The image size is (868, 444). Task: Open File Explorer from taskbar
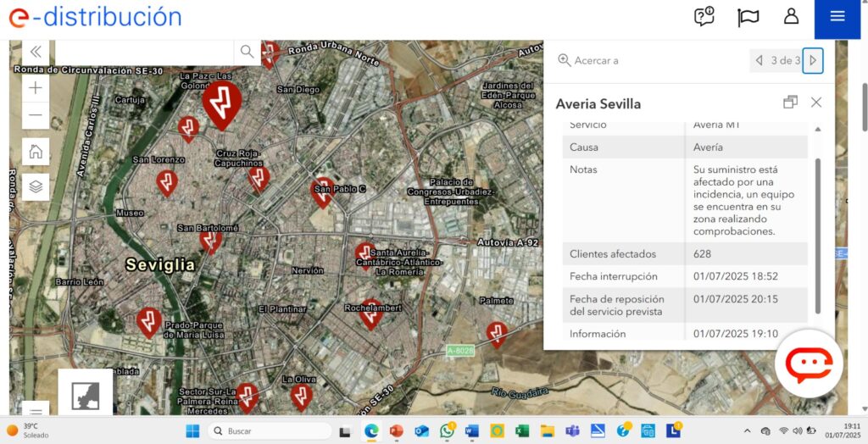coord(547,430)
